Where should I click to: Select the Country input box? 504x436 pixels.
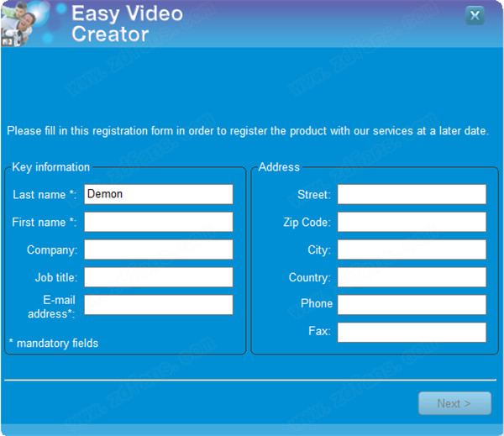412,277
